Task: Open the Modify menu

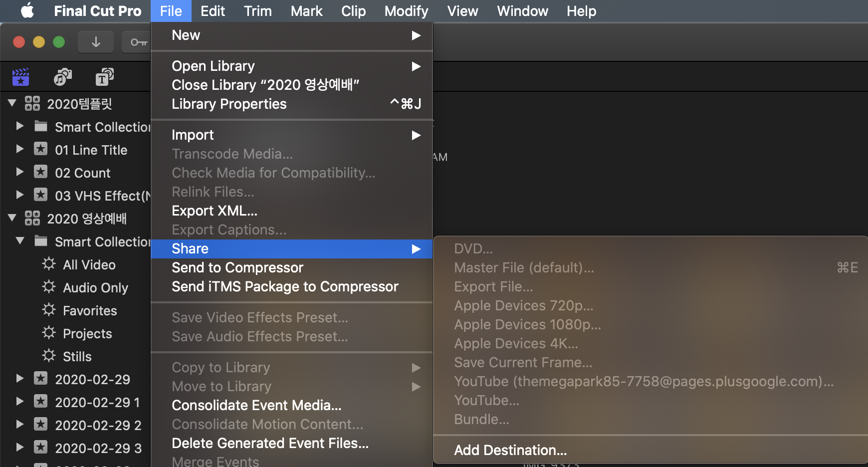Action: point(407,11)
